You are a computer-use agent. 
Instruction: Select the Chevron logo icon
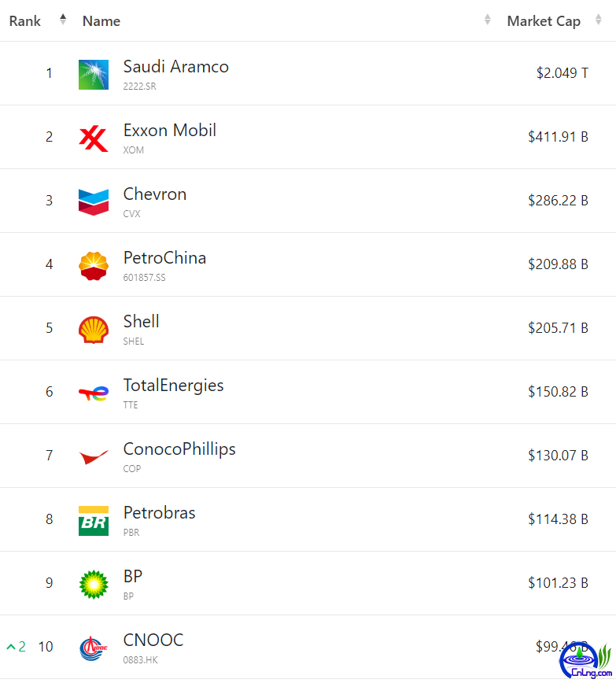click(x=94, y=202)
